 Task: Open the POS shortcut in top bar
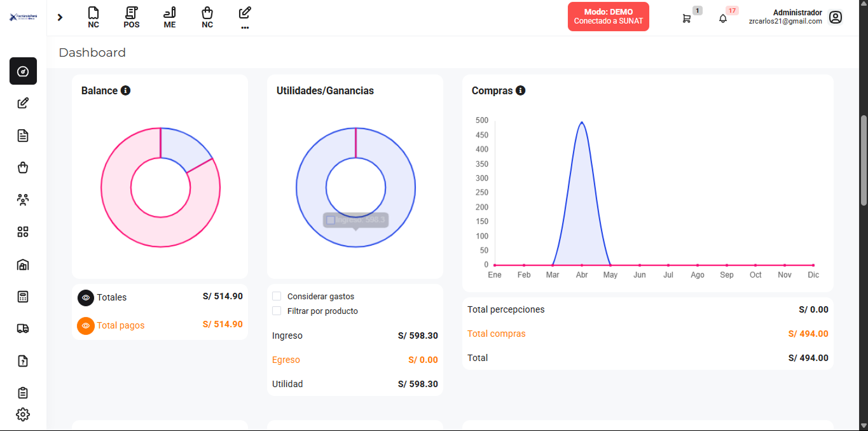132,17
